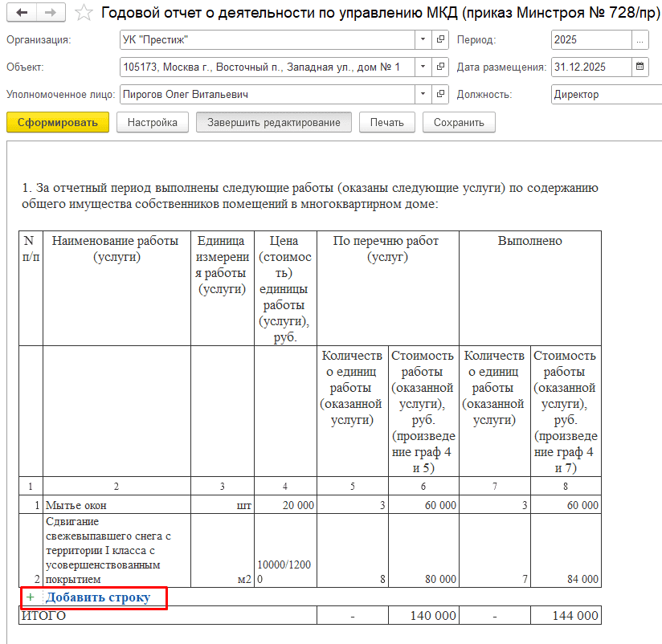Click ellipsis button in Период field

640,39
